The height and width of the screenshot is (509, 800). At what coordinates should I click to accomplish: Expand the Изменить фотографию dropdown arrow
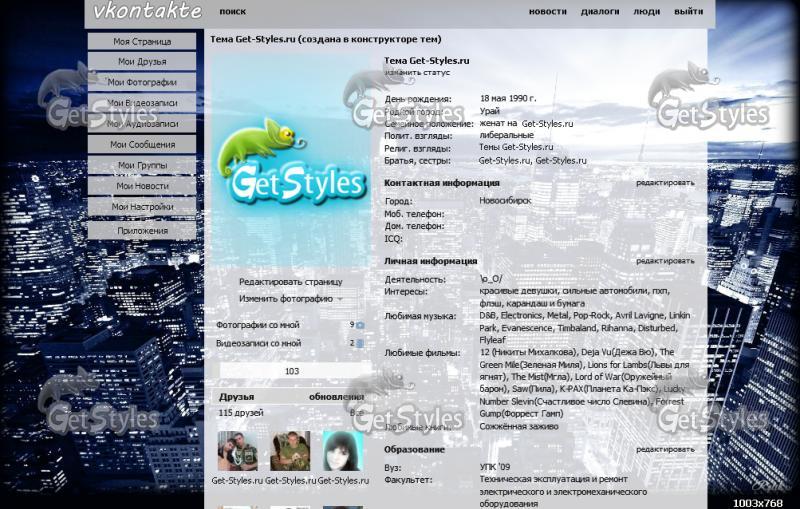340,299
